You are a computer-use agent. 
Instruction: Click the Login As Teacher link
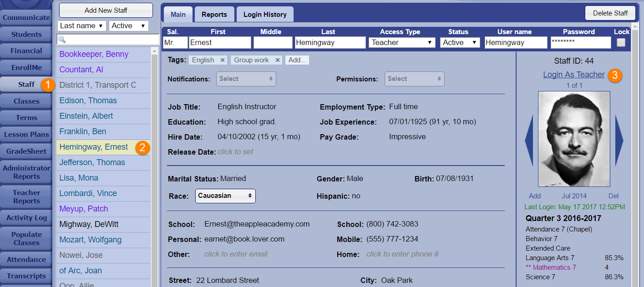(573, 75)
